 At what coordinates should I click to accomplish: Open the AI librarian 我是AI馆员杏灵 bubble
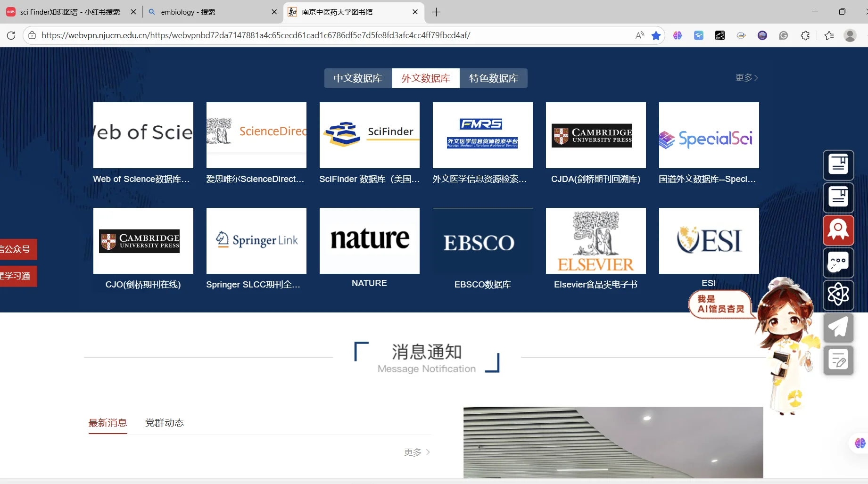pos(720,304)
